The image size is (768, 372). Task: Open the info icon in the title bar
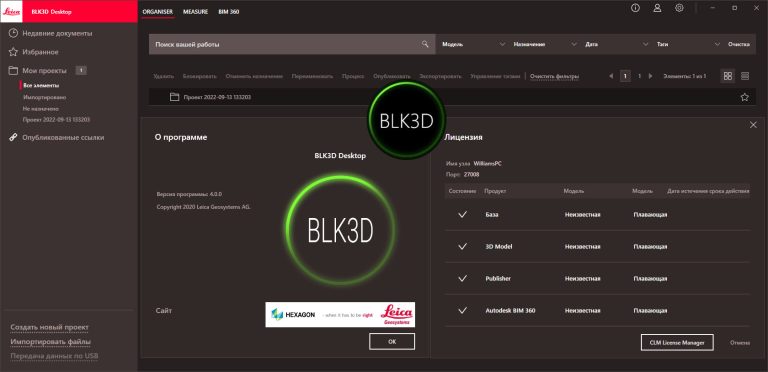[x=635, y=8]
